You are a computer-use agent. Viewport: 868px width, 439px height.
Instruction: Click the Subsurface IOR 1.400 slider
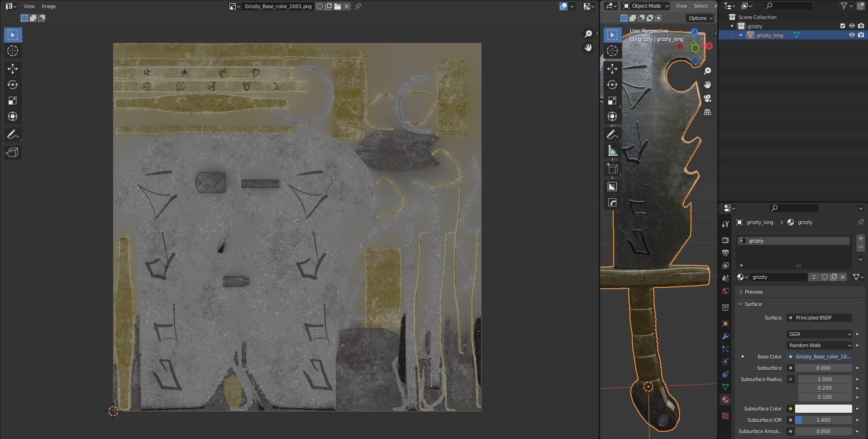point(823,420)
